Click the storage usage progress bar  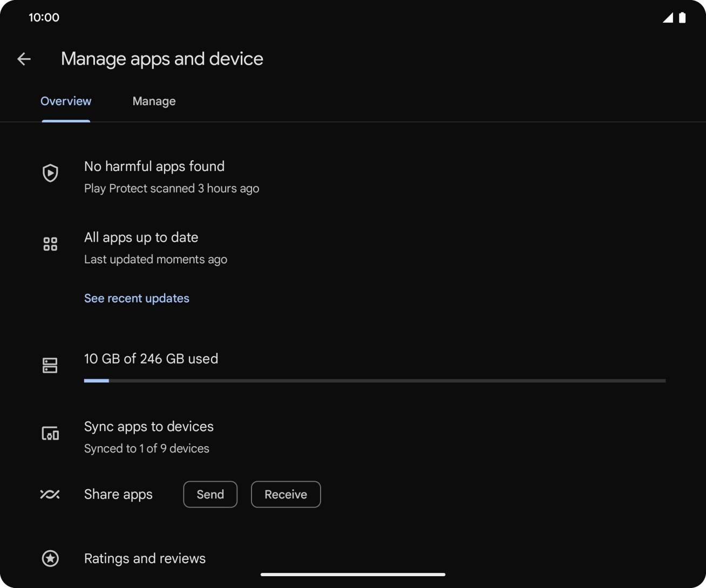pos(375,381)
